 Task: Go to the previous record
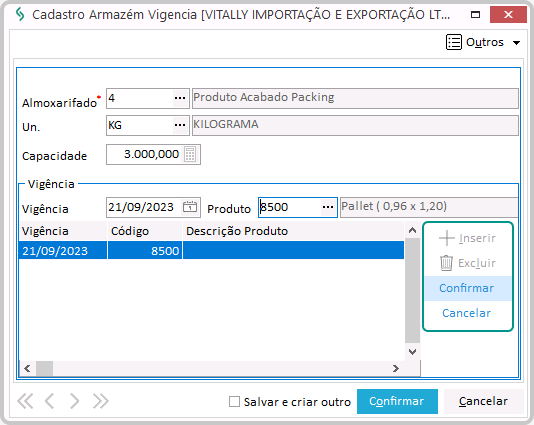point(50,401)
